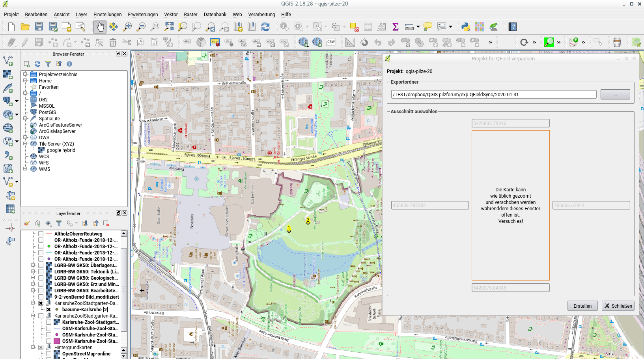Expand the Projektverzeichnis browser node
Viewport: 644px width, 359px height.
pos(25,75)
